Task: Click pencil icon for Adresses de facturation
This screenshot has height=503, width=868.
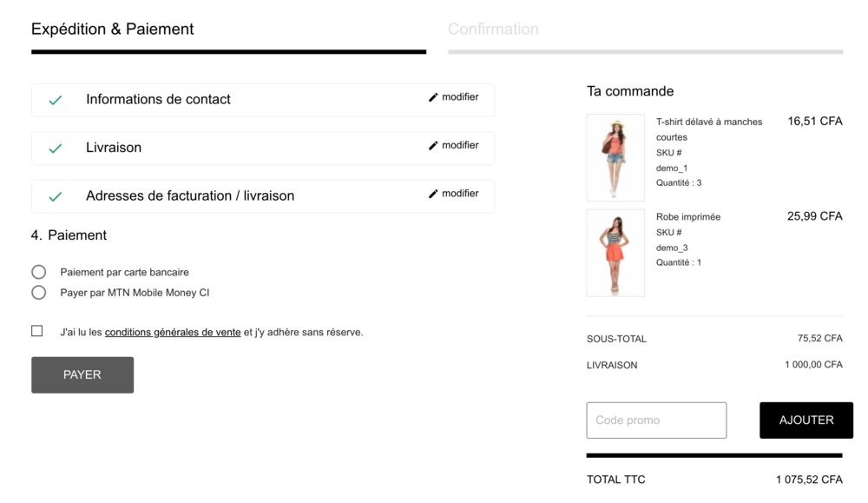Action: point(433,194)
